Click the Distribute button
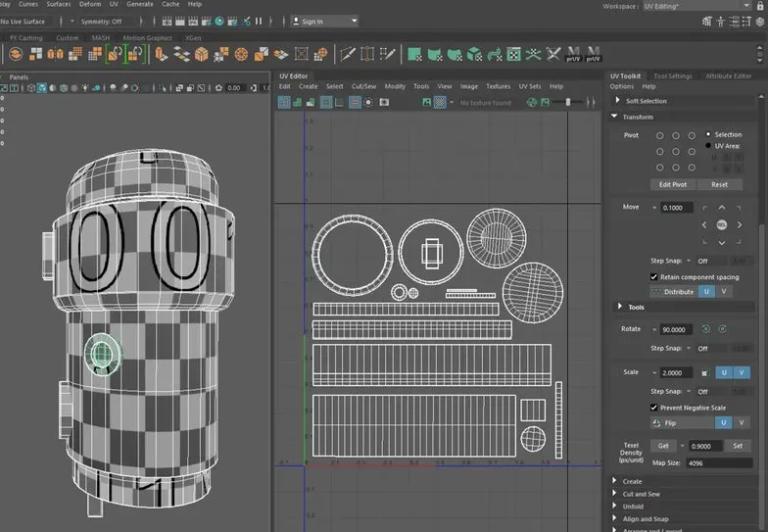The image size is (768, 532). pyautogui.click(x=674, y=292)
